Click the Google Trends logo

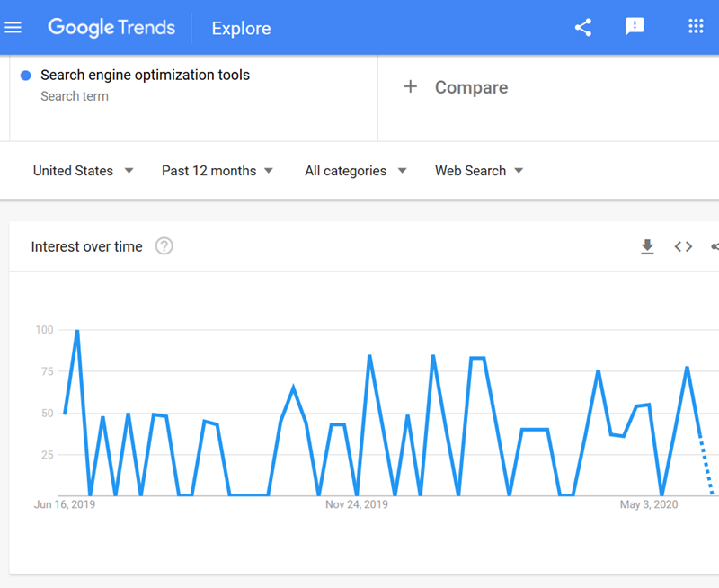pyautogui.click(x=111, y=28)
